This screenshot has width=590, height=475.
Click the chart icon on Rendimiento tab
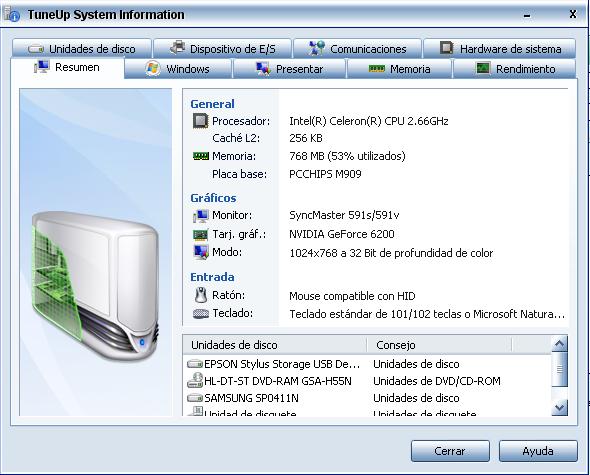click(483, 68)
